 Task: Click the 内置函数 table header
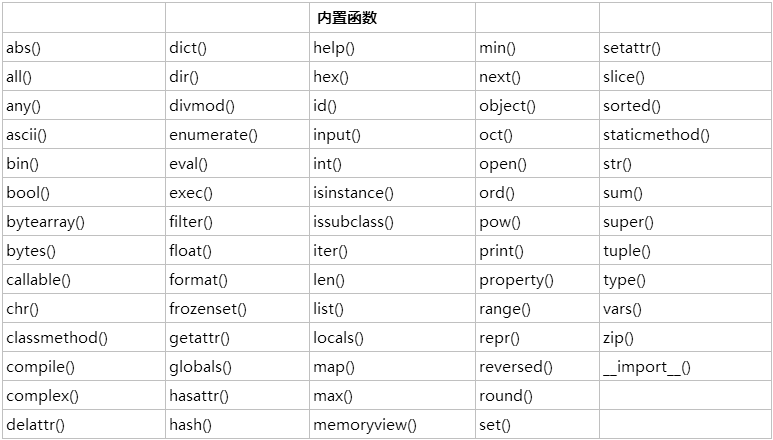tap(347, 18)
